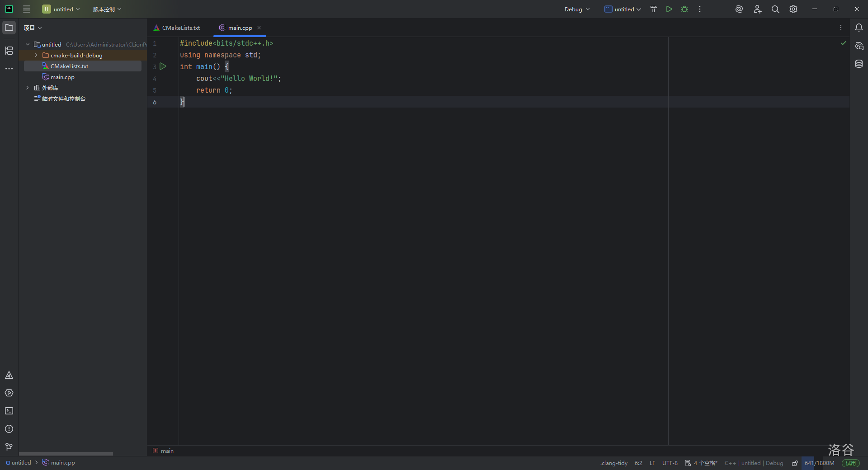Image resolution: width=868 pixels, height=470 pixels.
Task: Click UTF-8 encoding in status bar
Action: 670,463
